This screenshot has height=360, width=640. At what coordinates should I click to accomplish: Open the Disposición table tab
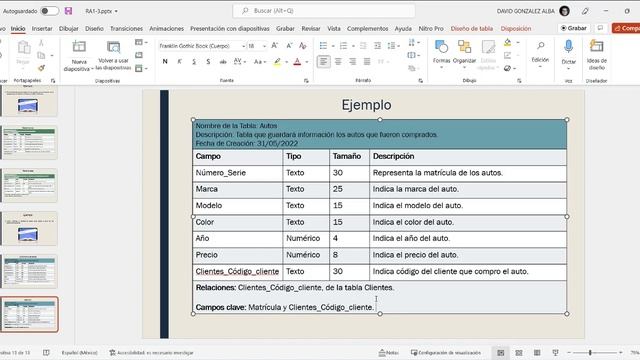pyautogui.click(x=516, y=29)
